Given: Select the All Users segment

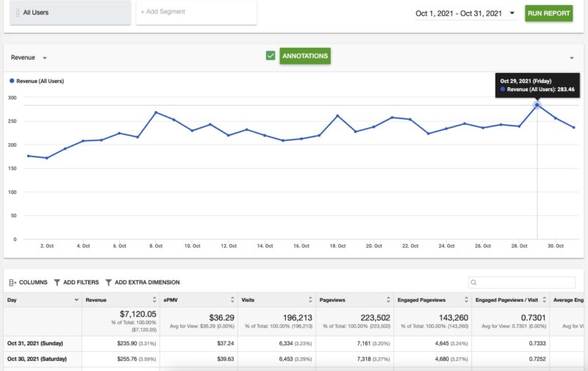Looking at the screenshot, I should (x=70, y=12).
